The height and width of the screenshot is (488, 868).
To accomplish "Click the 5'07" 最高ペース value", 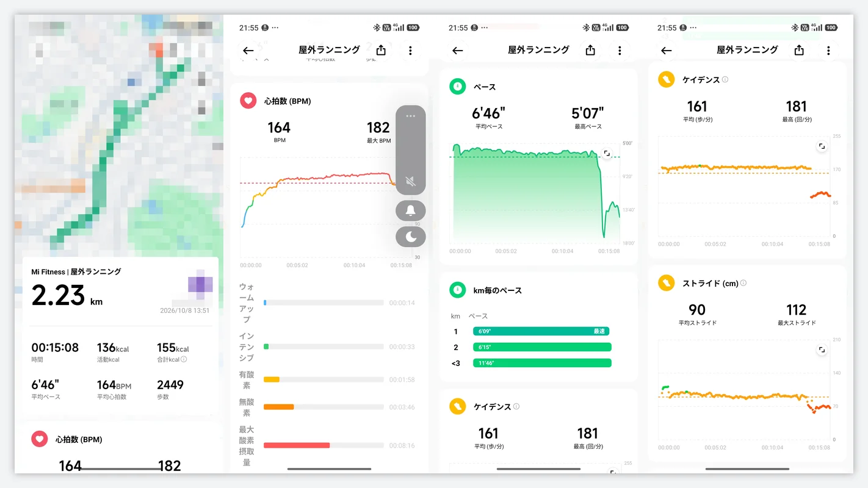I will tap(587, 113).
